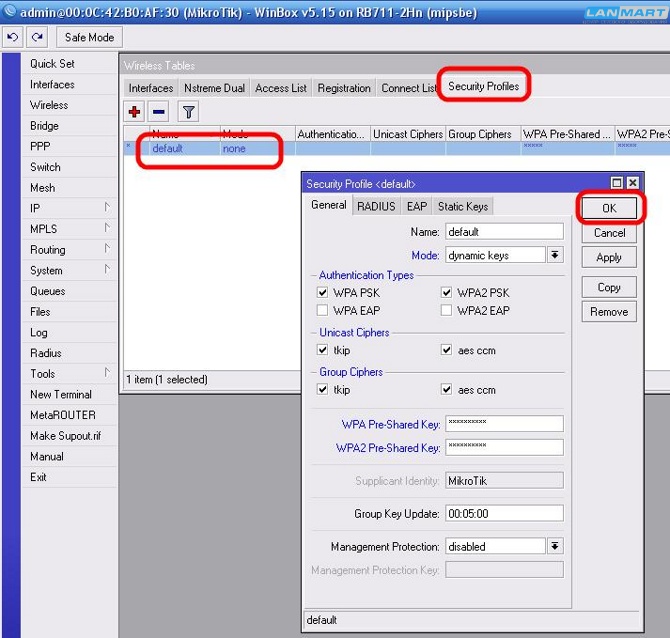Enable the WPA2 EAP checkbox

[447, 310]
